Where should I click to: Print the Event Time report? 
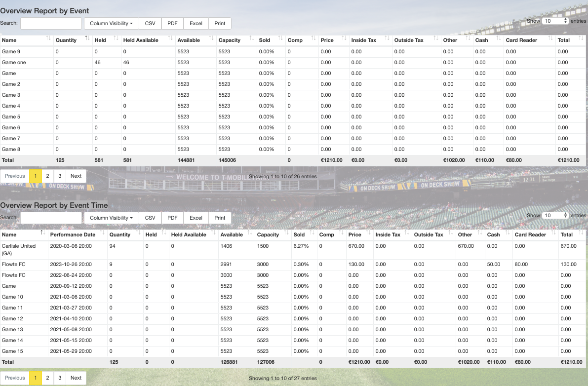click(x=220, y=218)
